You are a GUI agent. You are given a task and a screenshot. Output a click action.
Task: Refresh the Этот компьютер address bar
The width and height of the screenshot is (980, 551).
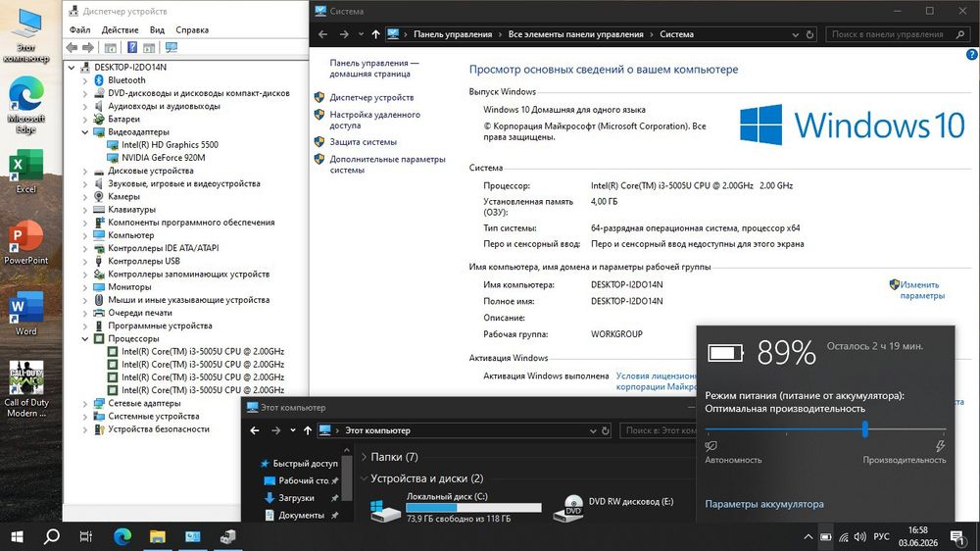[x=605, y=430]
